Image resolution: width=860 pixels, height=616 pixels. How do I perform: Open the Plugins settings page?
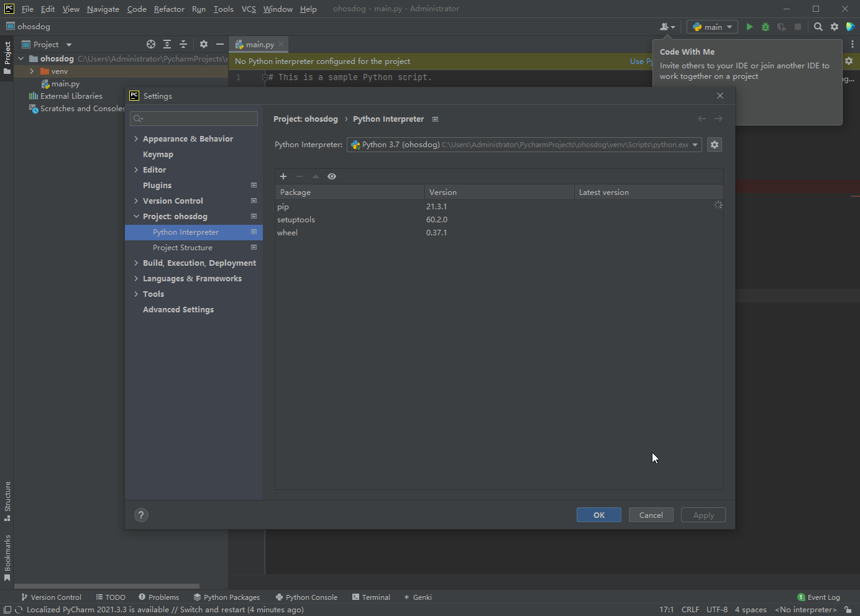click(157, 186)
